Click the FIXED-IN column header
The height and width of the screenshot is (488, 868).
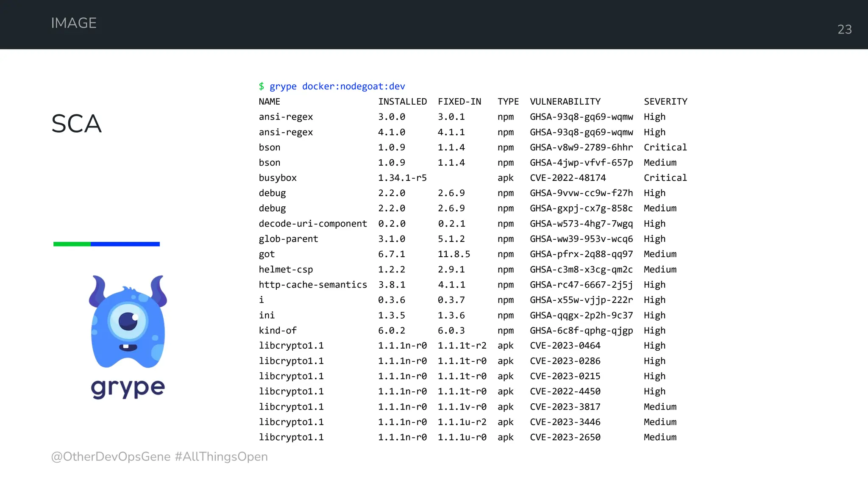pos(459,102)
